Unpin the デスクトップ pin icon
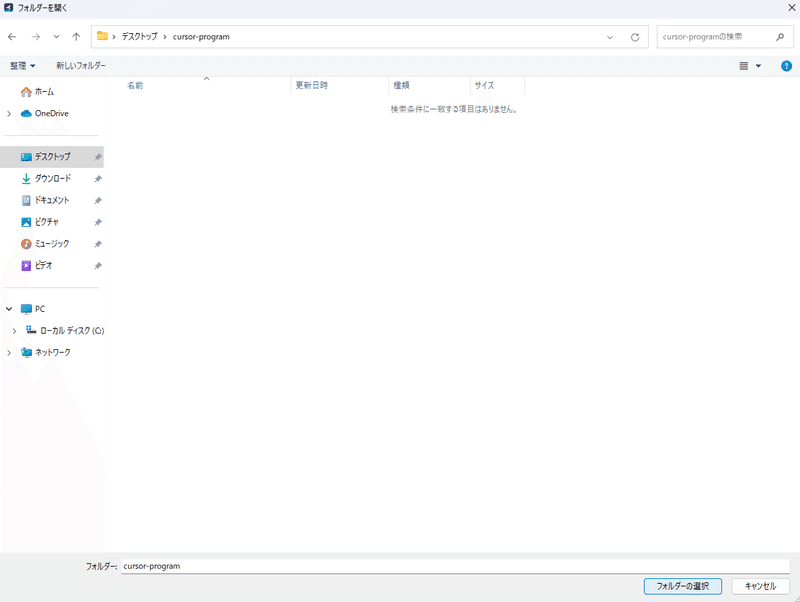Image resolution: width=800 pixels, height=602 pixels. tap(97, 158)
